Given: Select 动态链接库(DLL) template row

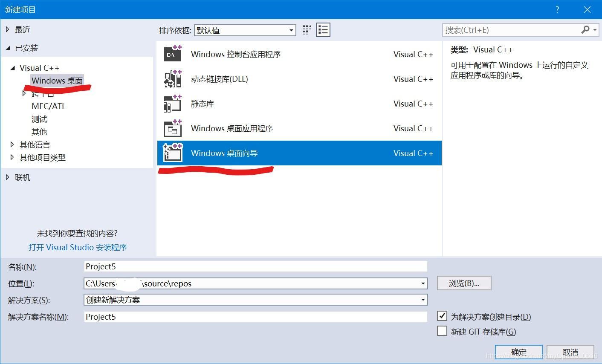Looking at the screenshot, I should coord(299,79).
